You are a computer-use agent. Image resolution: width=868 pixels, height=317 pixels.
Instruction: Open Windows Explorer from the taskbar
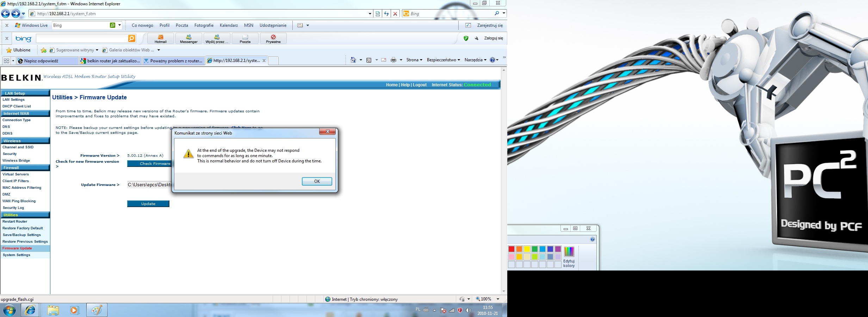click(x=53, y=310)
